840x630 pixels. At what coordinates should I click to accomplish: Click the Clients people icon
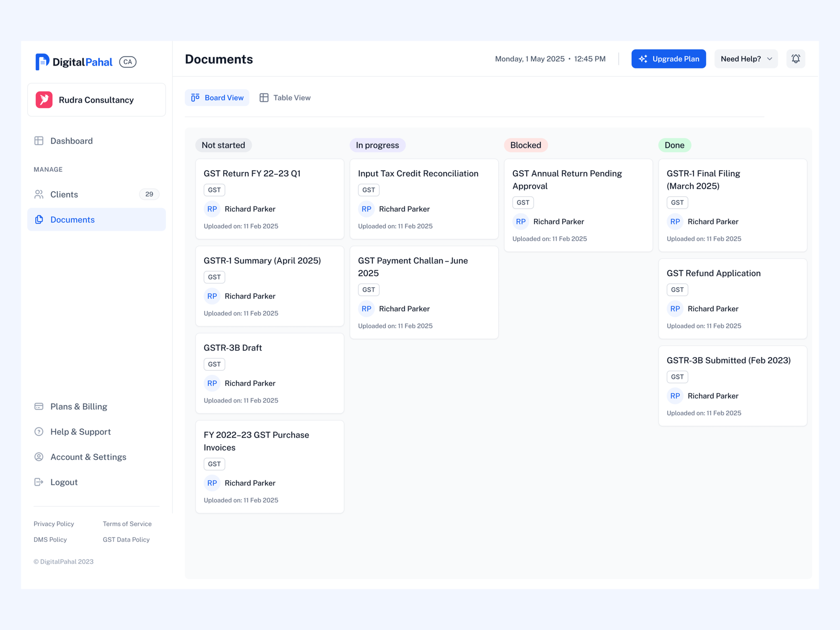(39, 194)
